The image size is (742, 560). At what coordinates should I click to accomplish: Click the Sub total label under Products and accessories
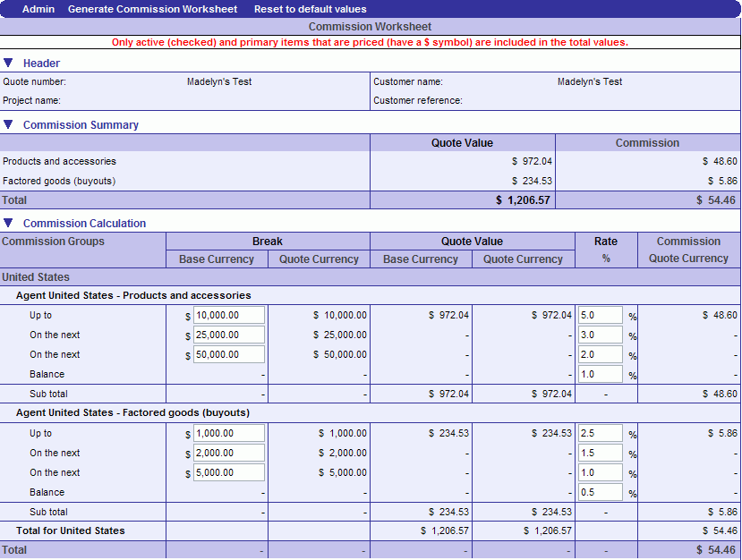[48, 394]
